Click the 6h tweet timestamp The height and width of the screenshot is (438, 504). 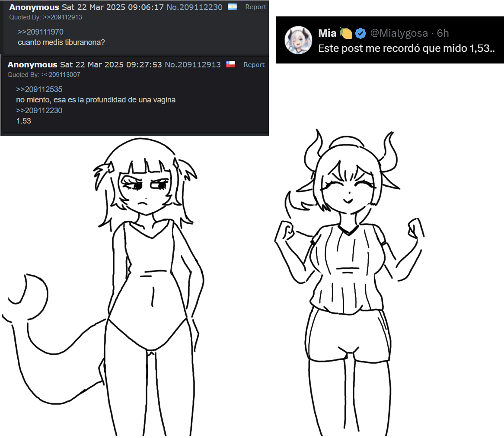click(x=443, y=33)
